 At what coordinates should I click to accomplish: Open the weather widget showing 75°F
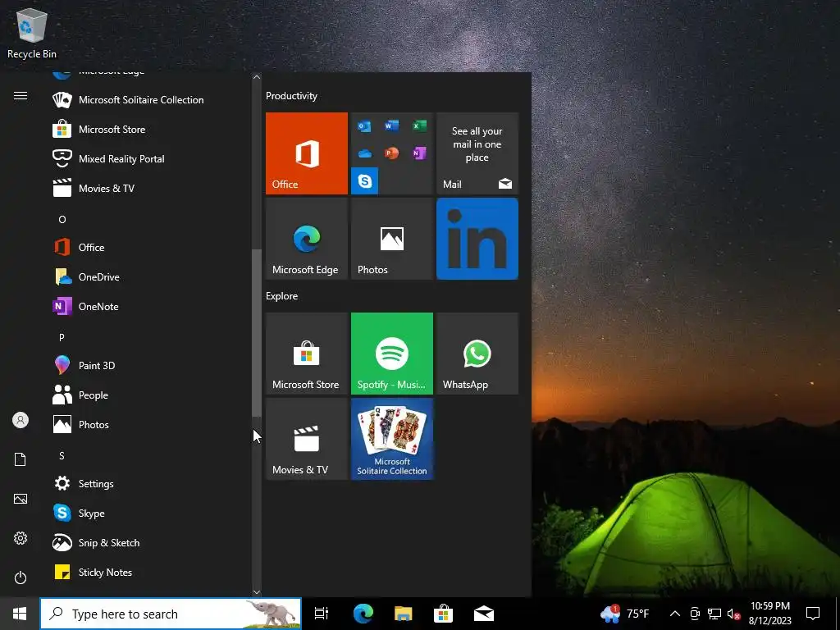624,614
